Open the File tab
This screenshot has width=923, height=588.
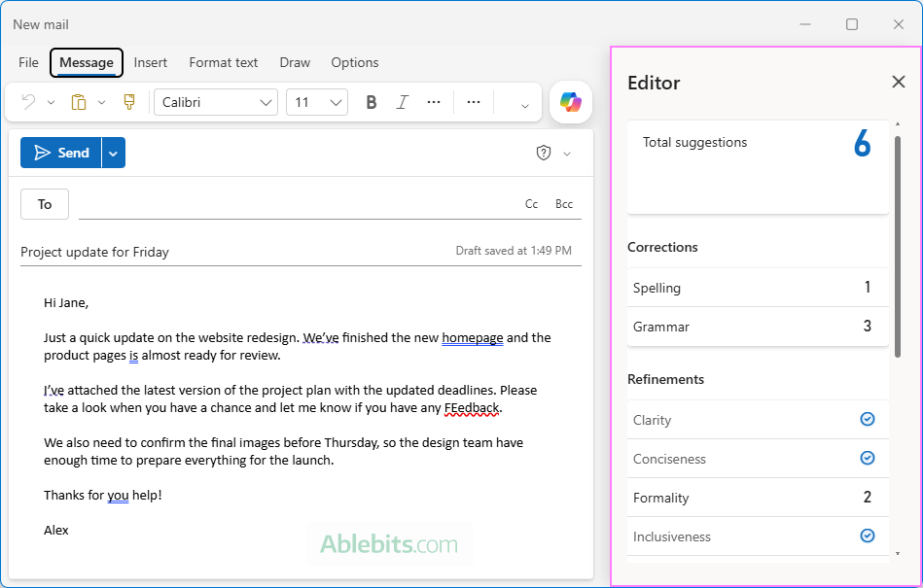[x=28, y=62]
